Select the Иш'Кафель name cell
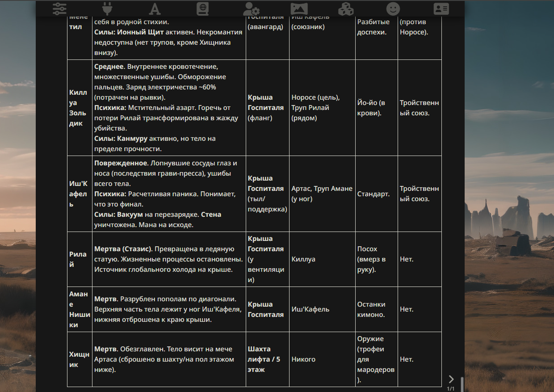This screenshot has width=554, height=392. tap(80, 194)
